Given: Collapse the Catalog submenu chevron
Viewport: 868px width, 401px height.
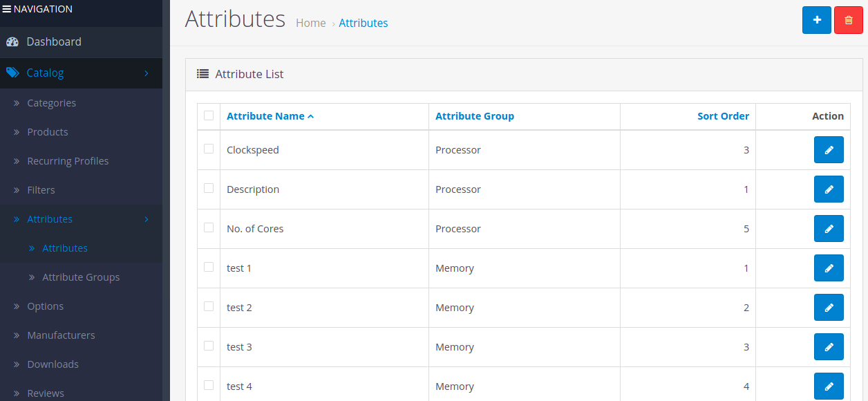Looking at the screenshot, I should tap(146, 73).
